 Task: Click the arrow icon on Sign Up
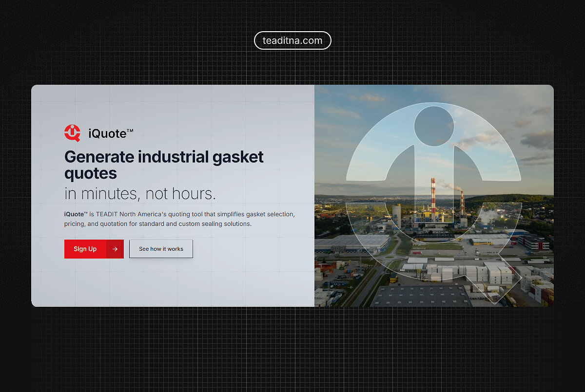(115, 249)
